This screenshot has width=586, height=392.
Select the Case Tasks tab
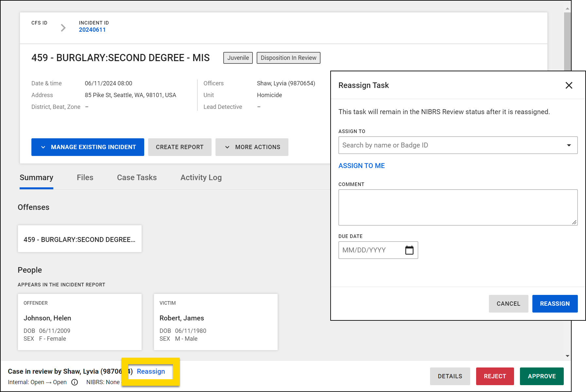pyautogui.click(x=137, y=178)
